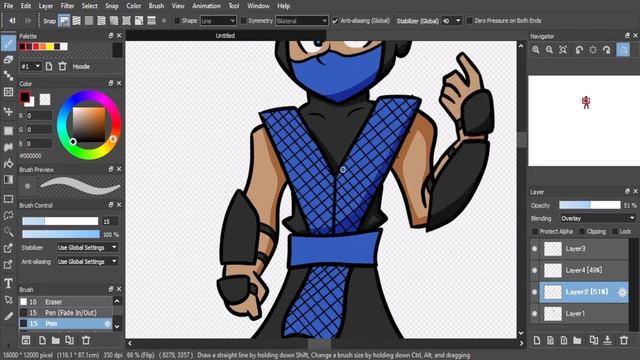Check Protect Alpha option

coord(535,231)
